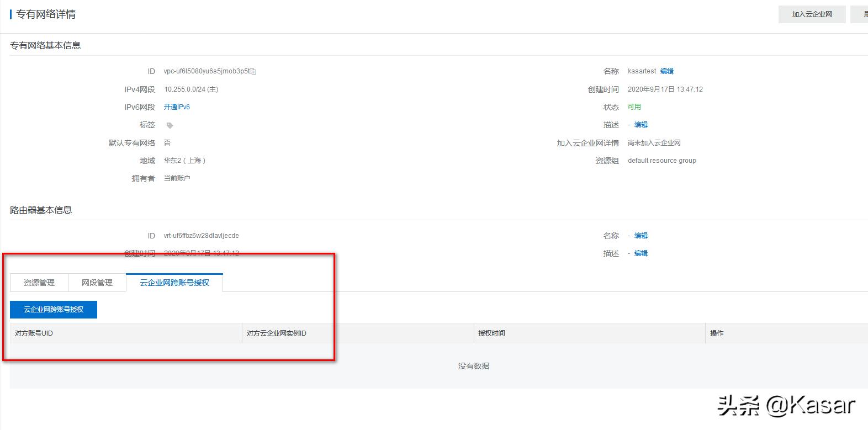Click the partially visible refresh button at top right
This screenshot has height=430, width=868.
(x=862, y=14)
